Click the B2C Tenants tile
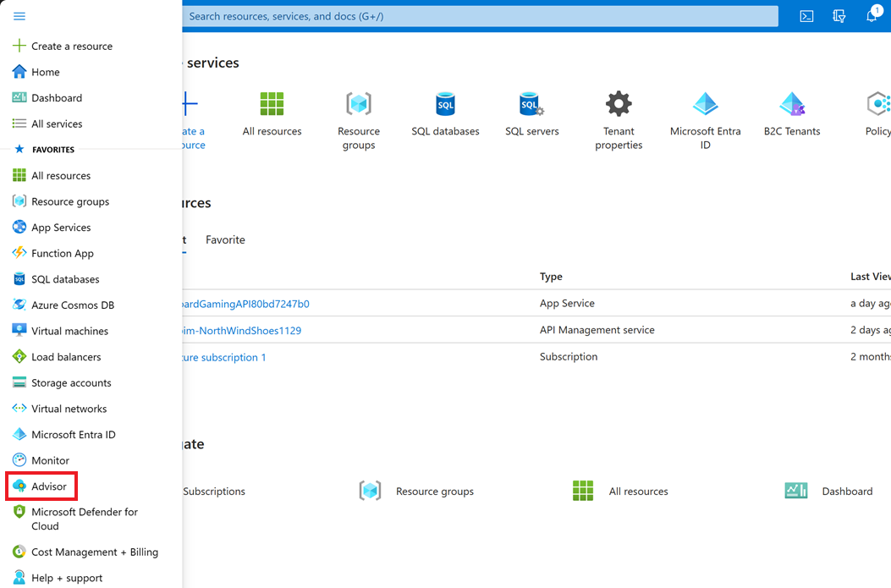 (x=792, y=115)
